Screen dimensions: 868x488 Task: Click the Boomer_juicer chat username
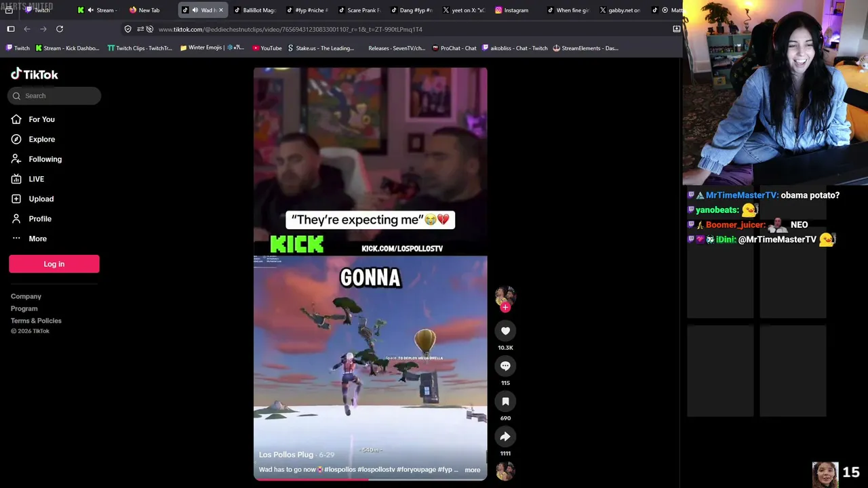tap(736, 225)
